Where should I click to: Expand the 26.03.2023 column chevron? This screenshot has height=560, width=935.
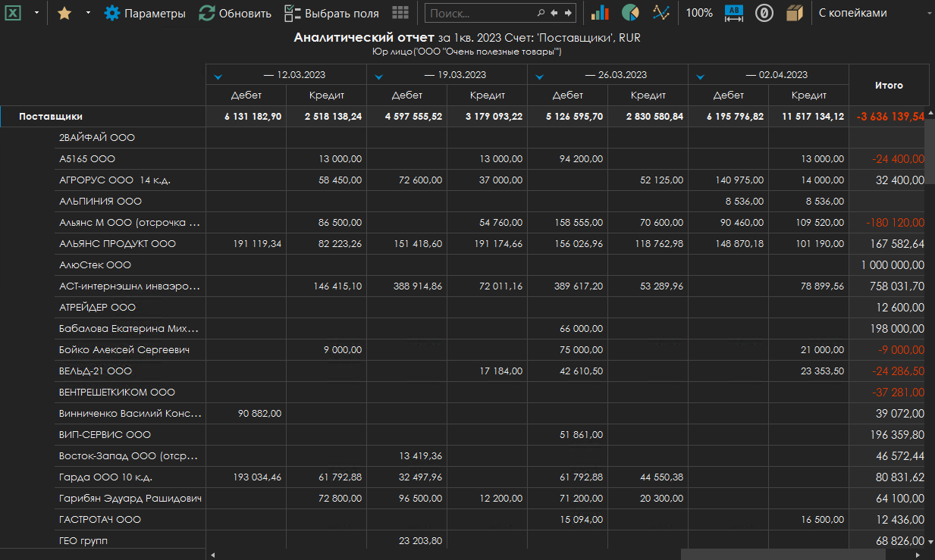point(540,76)
